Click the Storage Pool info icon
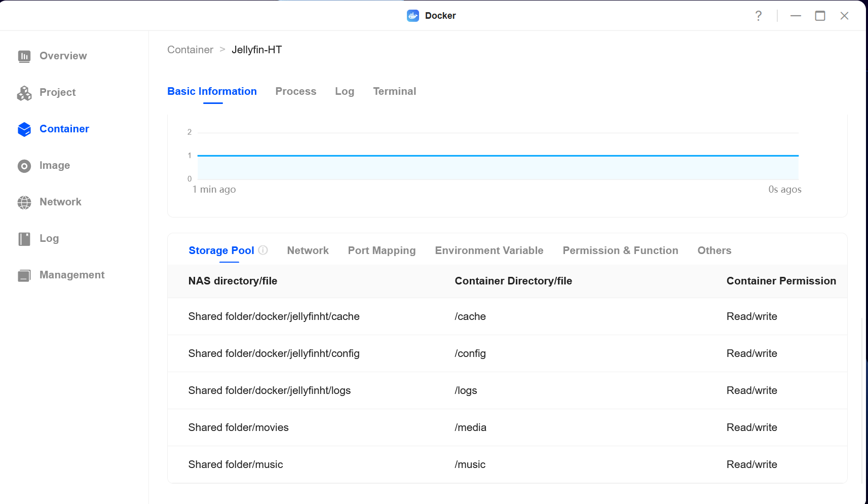 click(x=263, y=250)
